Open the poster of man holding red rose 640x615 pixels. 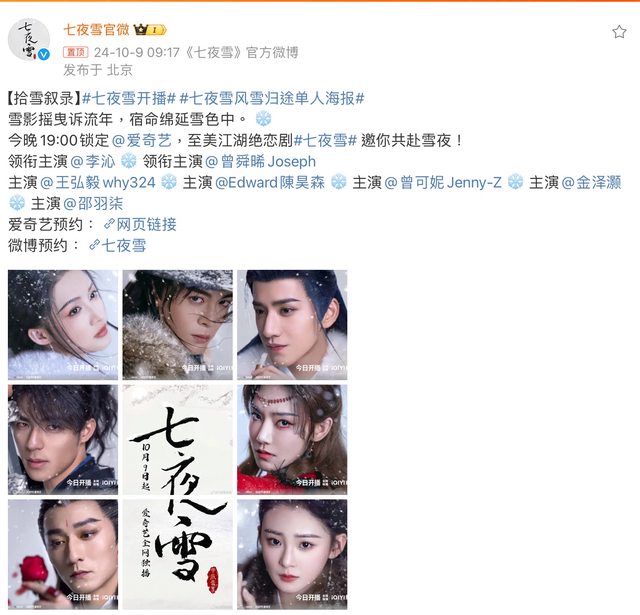click(x=63, y=554)
